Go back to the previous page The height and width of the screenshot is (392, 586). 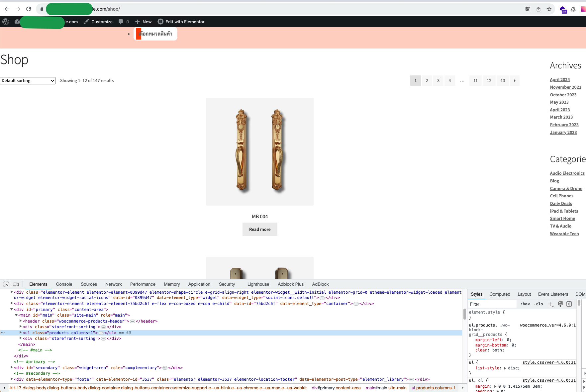7,9
